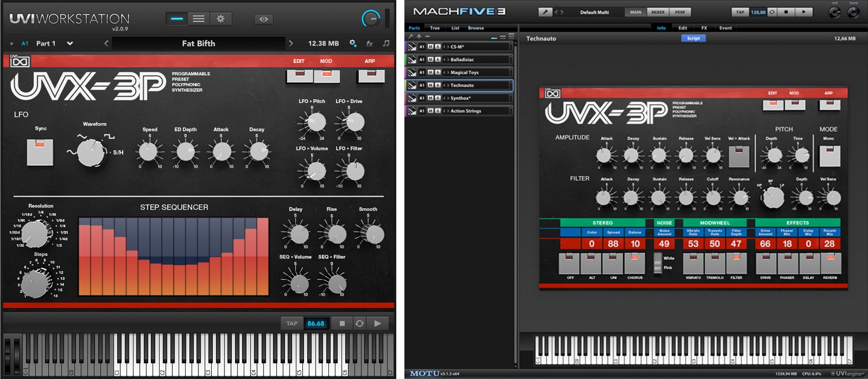Click TAP tempo in MachFive
868x379 pixels.
click(740, 12)
